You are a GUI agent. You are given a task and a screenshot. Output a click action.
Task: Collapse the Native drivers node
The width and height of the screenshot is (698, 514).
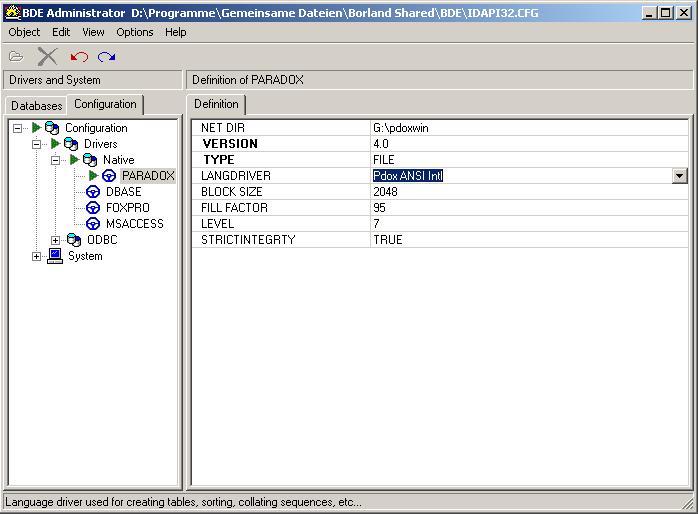[56, 160]
